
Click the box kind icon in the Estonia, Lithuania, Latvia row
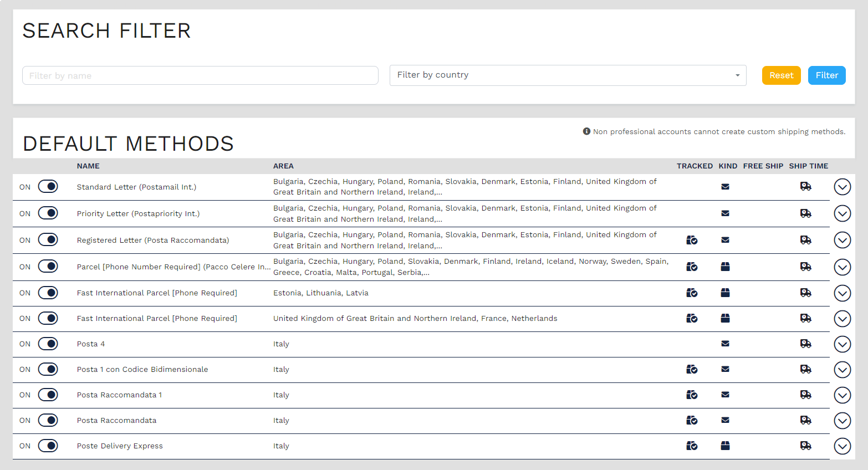click(x=725, y=293)
